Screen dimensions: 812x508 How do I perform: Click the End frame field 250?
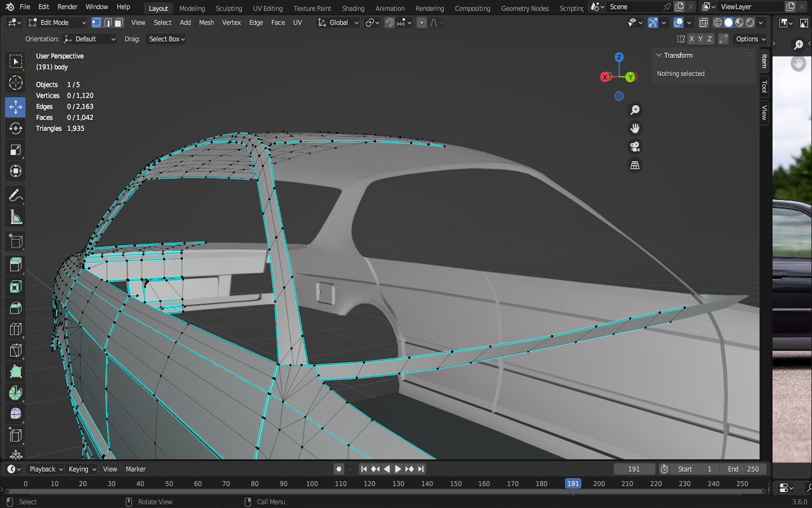pyautogui.click(x=743, y=469)
